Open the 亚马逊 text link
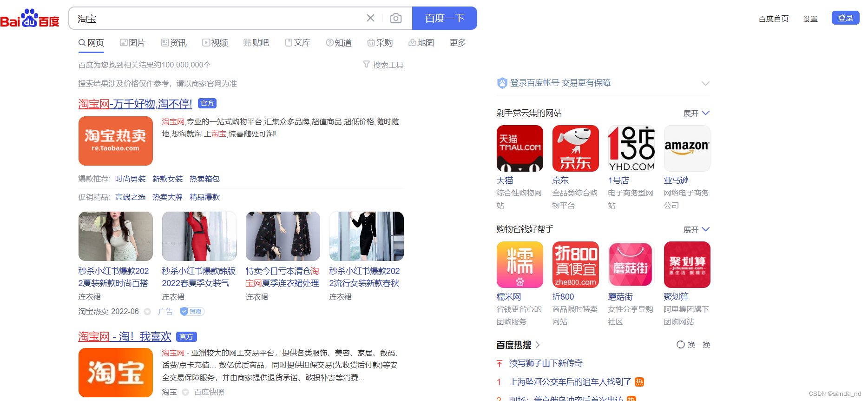868x401 pixels. tap(676, 180)
